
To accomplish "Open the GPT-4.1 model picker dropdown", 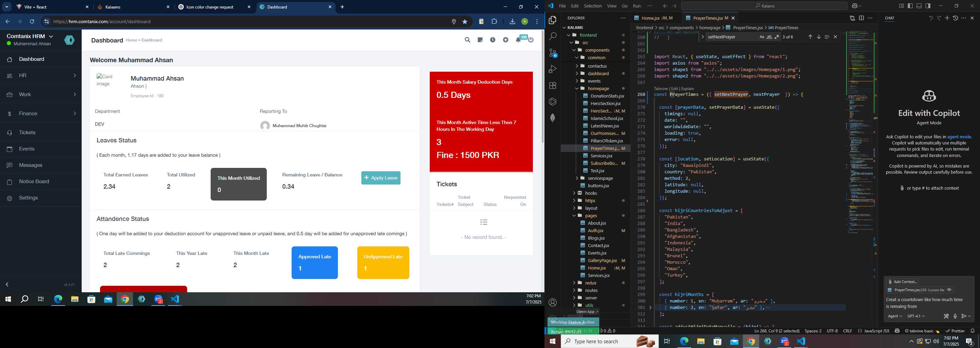I will (916, 316).
